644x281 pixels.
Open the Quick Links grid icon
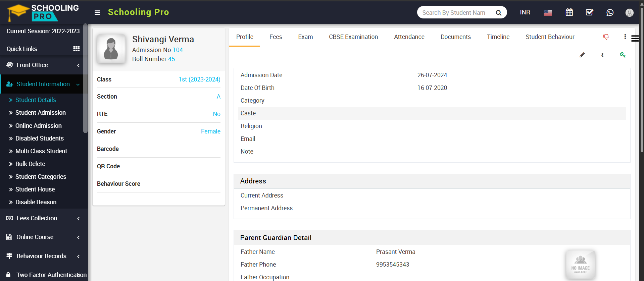(77, 49)
